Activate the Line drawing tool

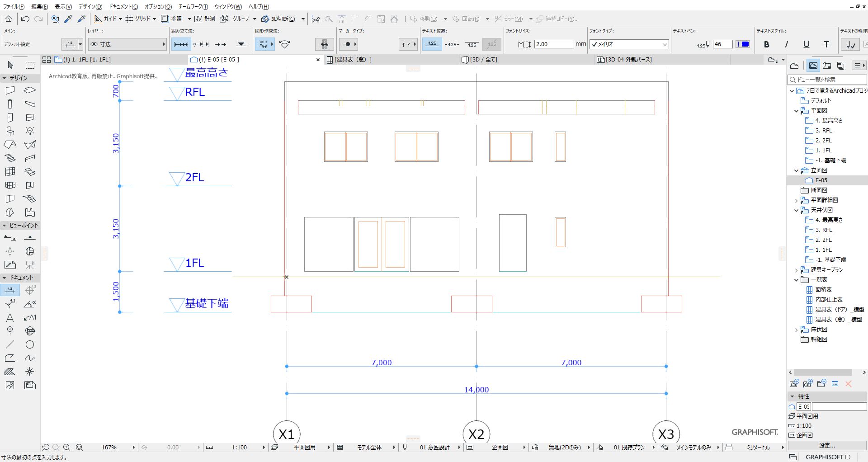pos(10,345)
